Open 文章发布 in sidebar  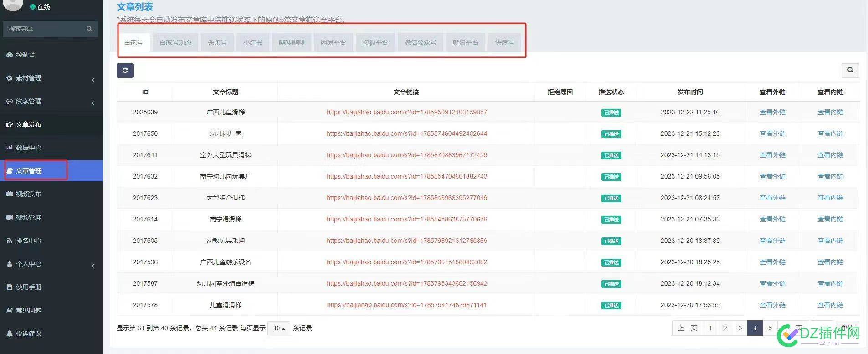pos(51,124)
